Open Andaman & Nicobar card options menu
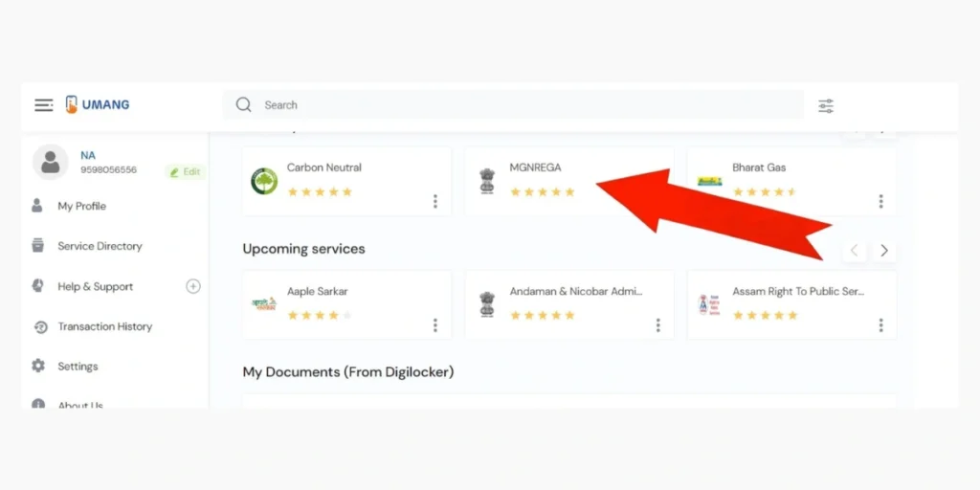 tap(658, 325)
